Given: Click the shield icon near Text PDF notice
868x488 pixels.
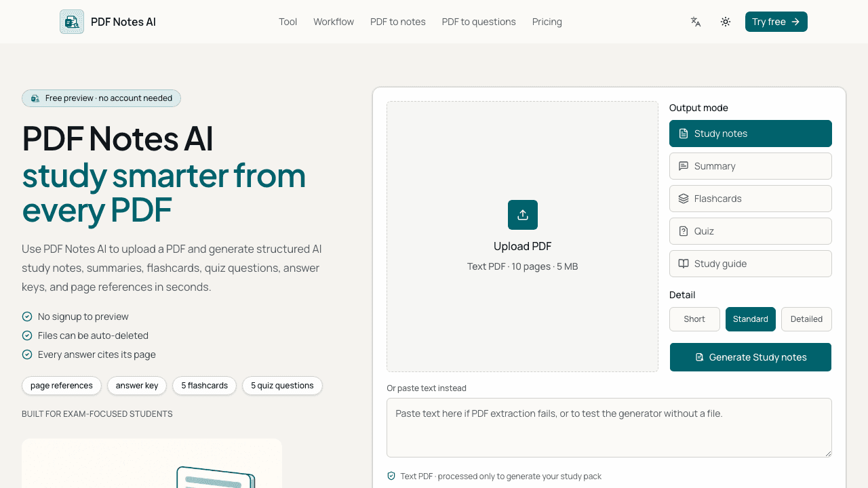Looking at the screenshot, I should click(x=391, y=476).
